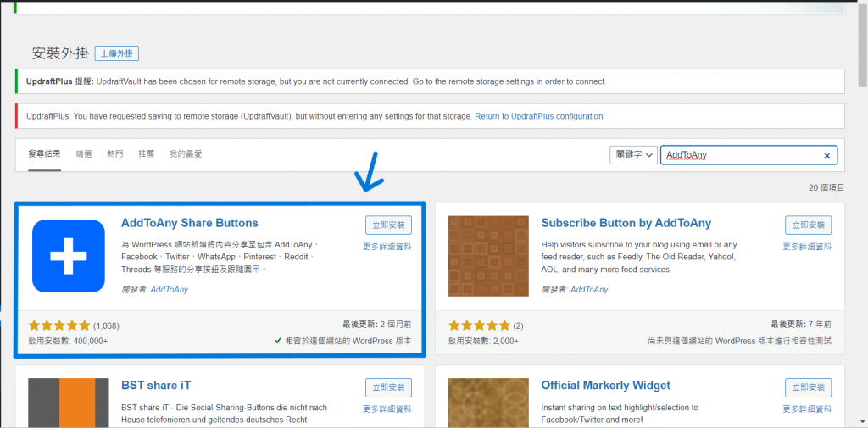
Task: Click the 最後更新: 2 個月前 text
Action: point(377,325)
